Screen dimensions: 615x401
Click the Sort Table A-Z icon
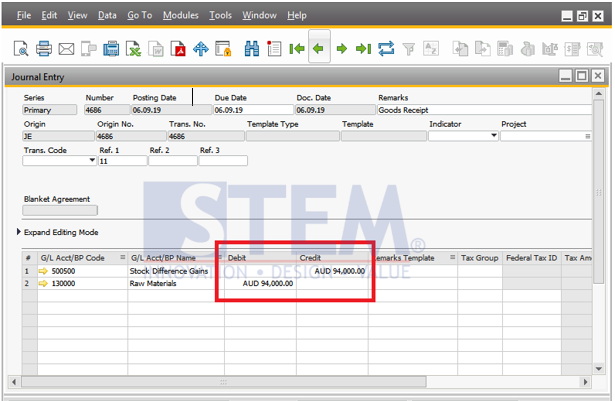pyautogui.click(x=431, y=49)
